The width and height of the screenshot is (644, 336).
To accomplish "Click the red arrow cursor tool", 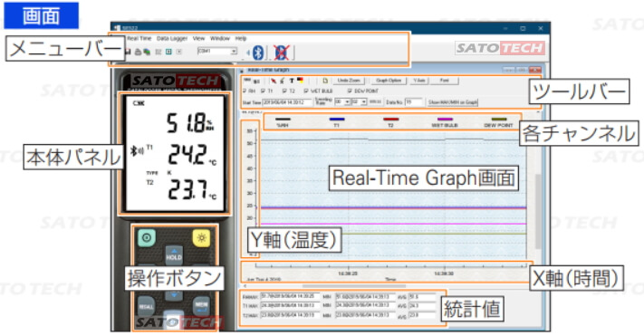I will pos(274,81).
